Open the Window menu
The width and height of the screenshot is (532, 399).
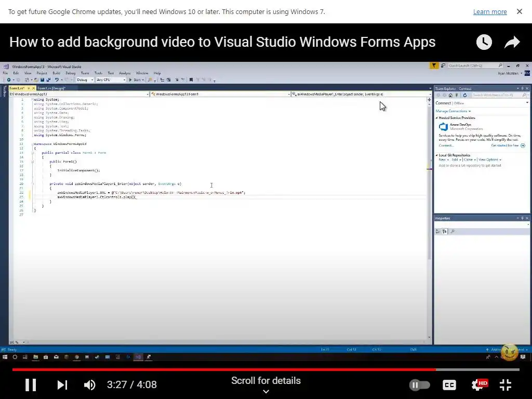[x=142, y=73]
